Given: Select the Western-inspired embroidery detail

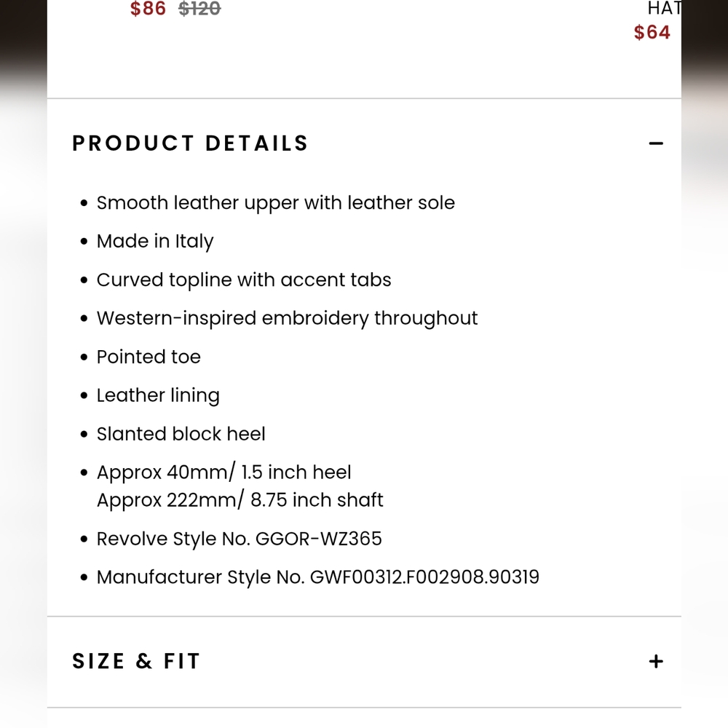Looking at the screenshot, I should [x=287, y=318].
